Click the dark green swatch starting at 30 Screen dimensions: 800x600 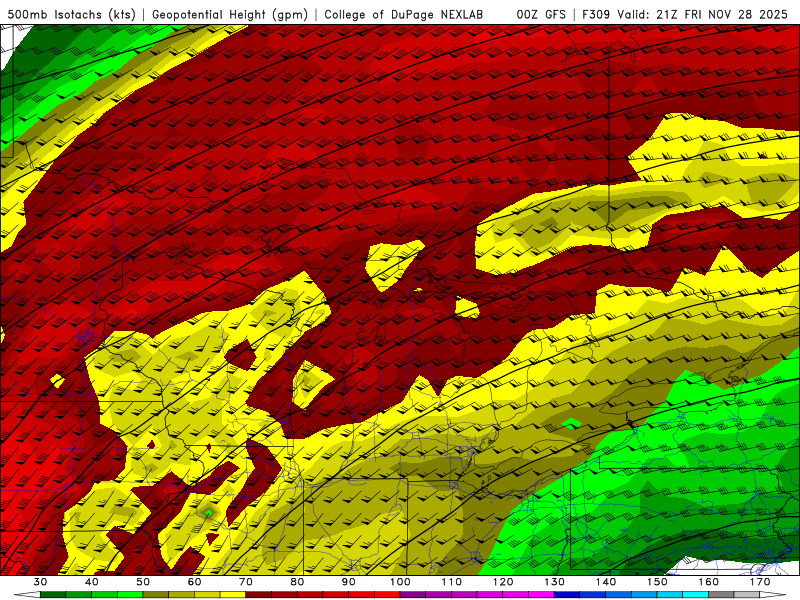coord(53,595)
